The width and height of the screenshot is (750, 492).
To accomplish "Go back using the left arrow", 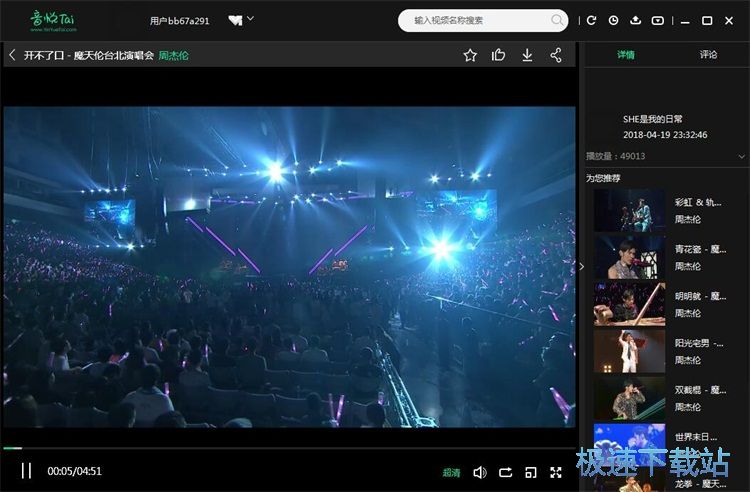I will (x=12, y=55).
